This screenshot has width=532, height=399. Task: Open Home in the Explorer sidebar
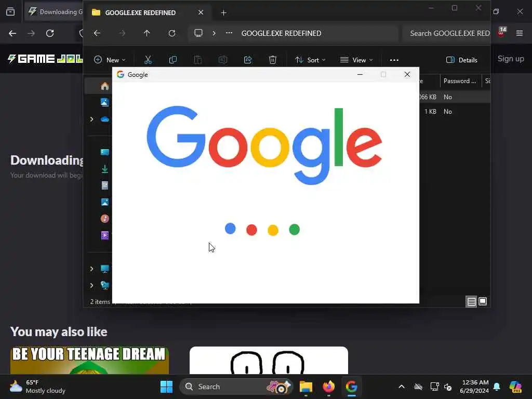coord(104,86)
